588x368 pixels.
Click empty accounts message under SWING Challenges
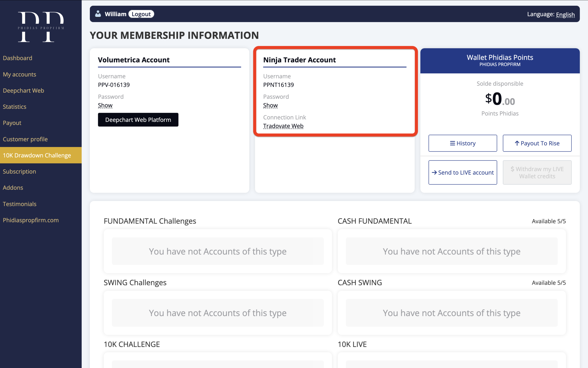point(218,313)
